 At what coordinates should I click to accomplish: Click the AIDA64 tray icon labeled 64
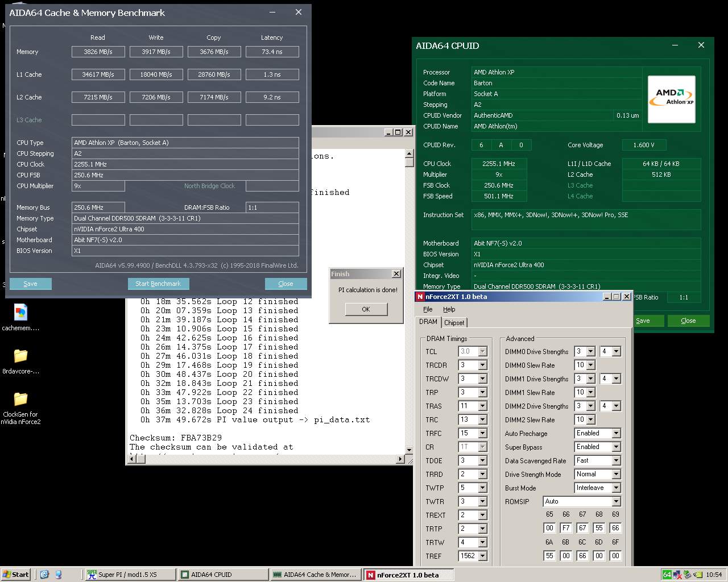click(x=667, y=575)
